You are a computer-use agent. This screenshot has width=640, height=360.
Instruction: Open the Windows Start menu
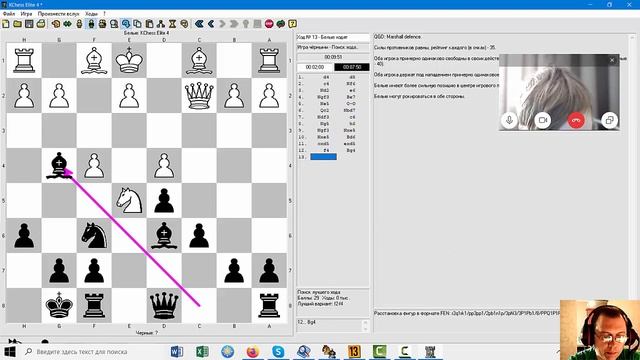click(10, 351)
